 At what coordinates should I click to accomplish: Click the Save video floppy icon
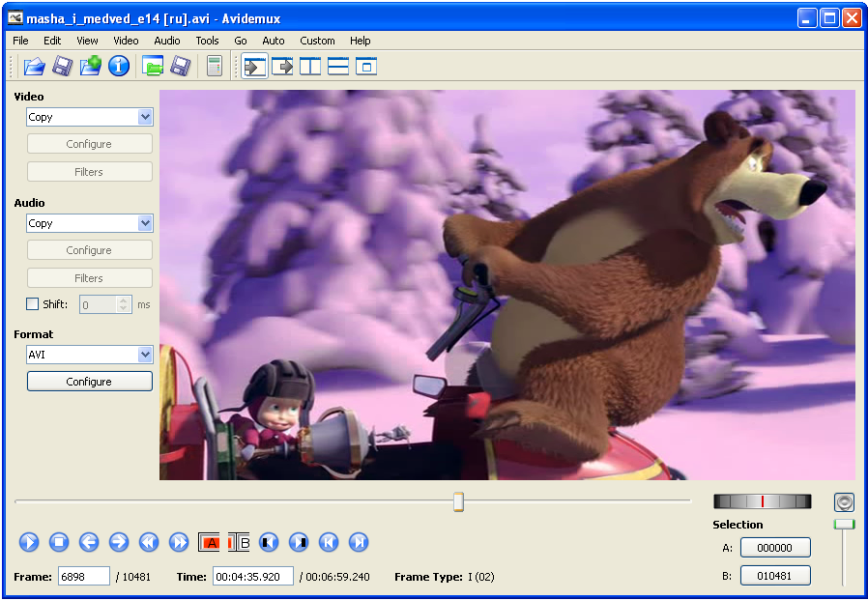(x=63, y=67)
